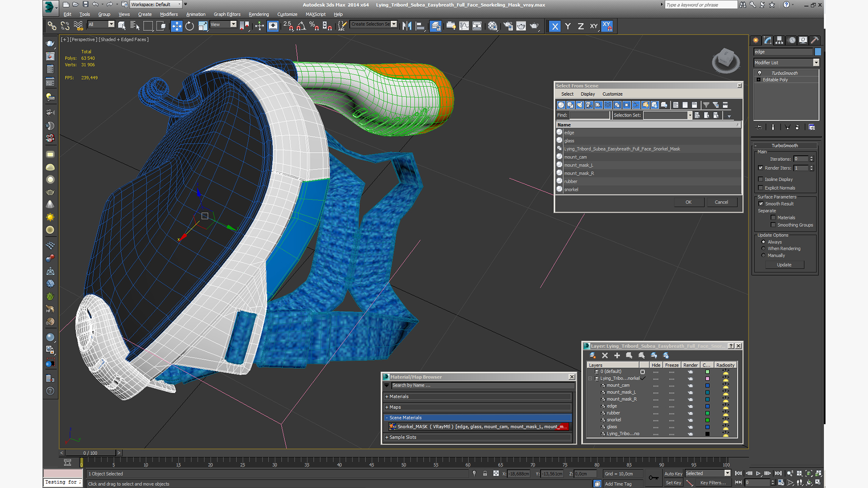Toggle Render Iters checkbox
The height and width of the screenshot is (488, 868).
760,168
